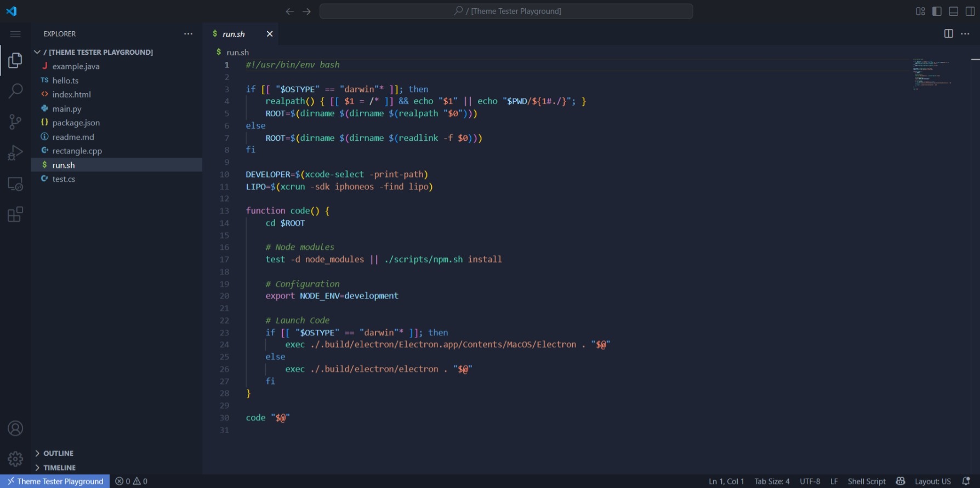Open the Layout: US keyboard entry

coord(932,481)
